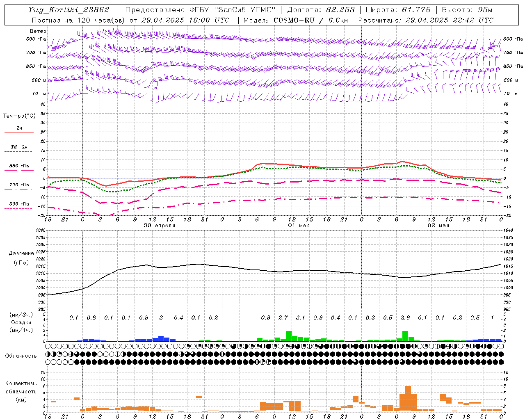Click the 02 мая date label

pos(438,226)
